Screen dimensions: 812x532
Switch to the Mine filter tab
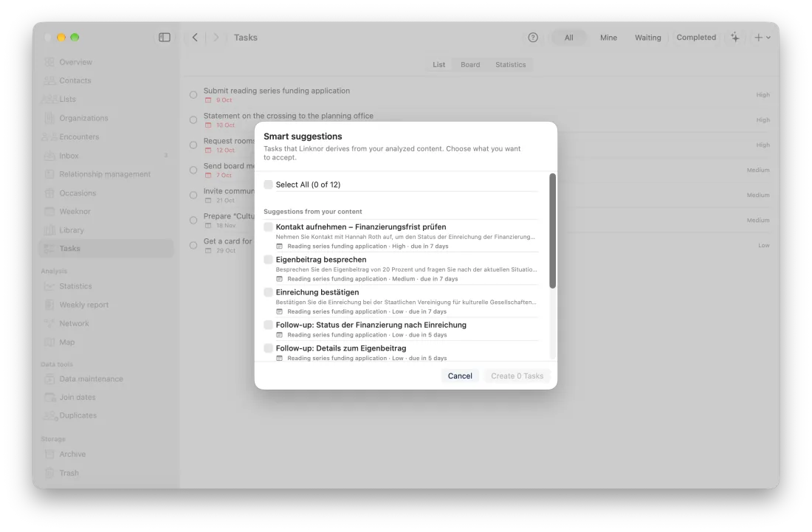point(608,37)
